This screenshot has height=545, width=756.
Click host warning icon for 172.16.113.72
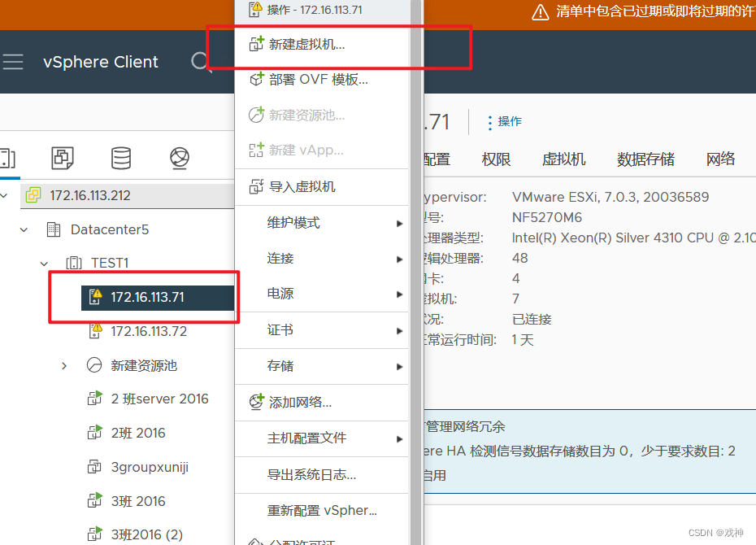95,331
